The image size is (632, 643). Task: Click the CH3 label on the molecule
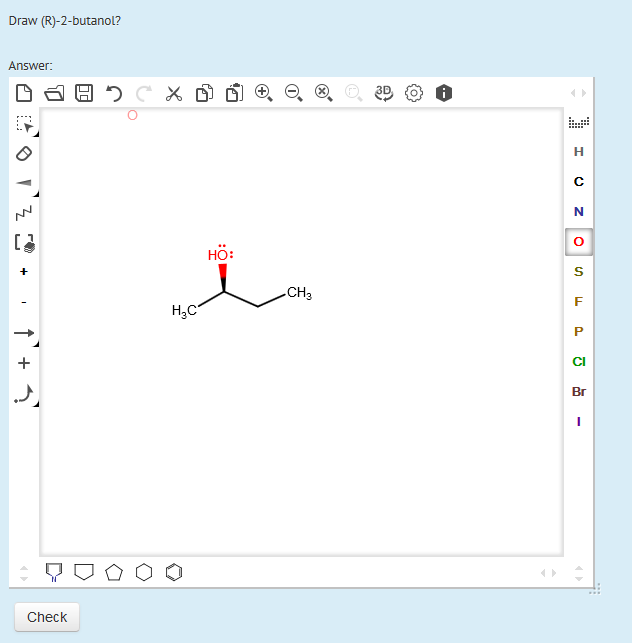pos(299,293)
